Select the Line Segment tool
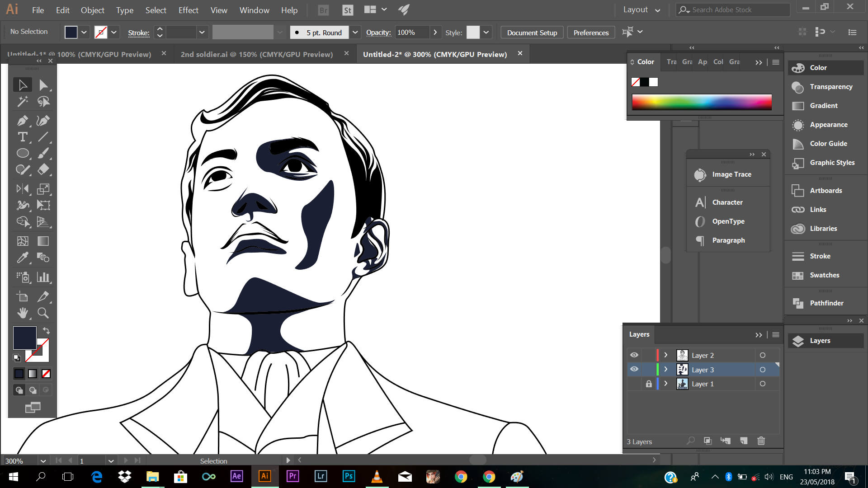The height and width of the screenshot is (488, 868). tap(43, 137)
